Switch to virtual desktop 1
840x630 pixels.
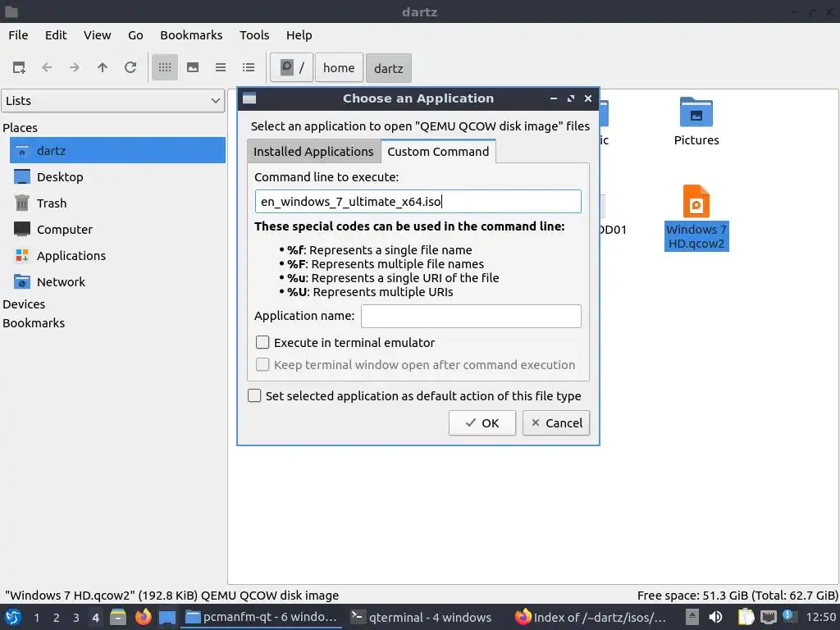(36, 618)
